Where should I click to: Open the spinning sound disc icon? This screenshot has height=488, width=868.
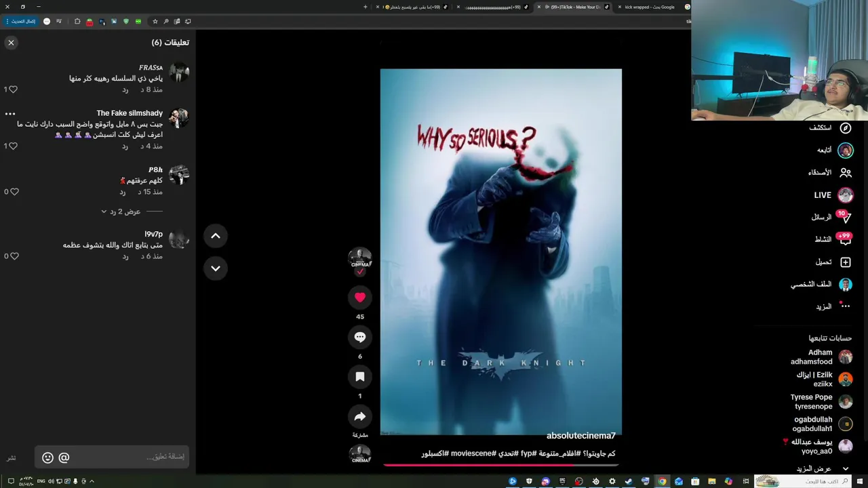tap(360, 454)
